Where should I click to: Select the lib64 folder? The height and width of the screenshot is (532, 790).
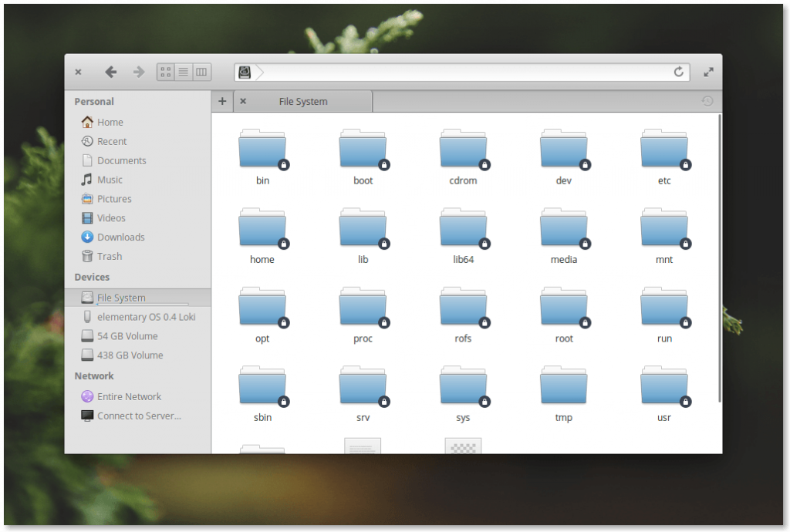(463, 236)
